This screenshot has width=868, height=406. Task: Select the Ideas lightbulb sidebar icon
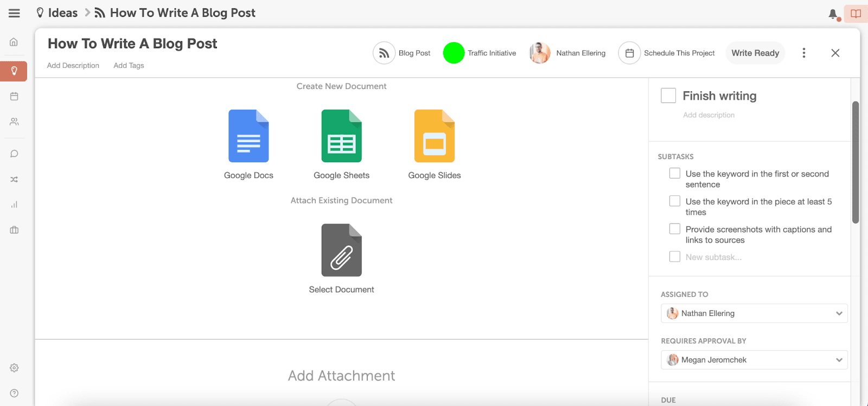coord(14,71)
